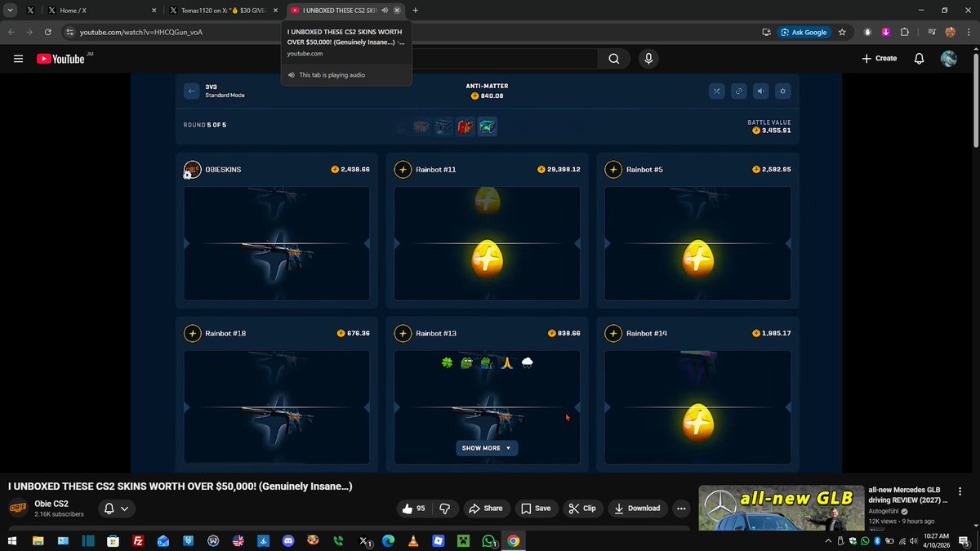Go back in browser
The width and height of the screenshot is (980, 551).
point(11,33)
